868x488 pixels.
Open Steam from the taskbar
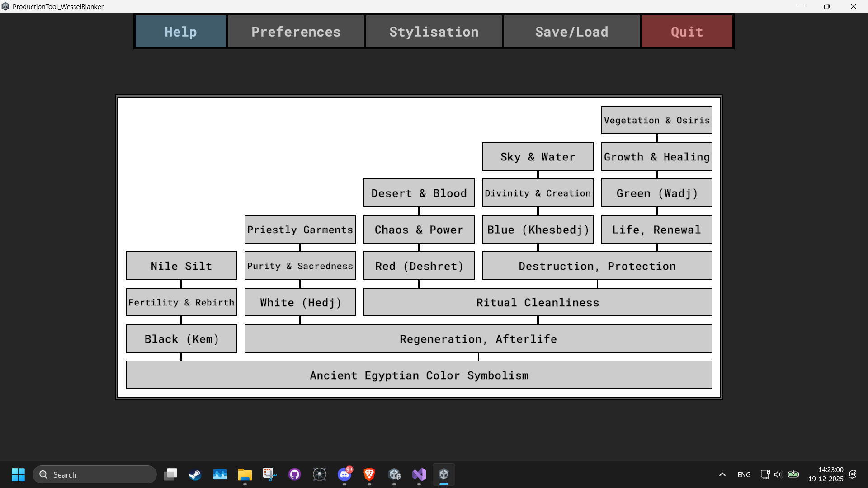[195, 474]
